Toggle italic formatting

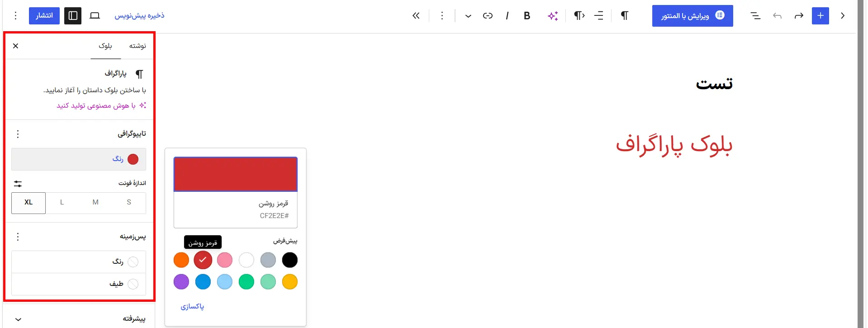coord(507,16)
